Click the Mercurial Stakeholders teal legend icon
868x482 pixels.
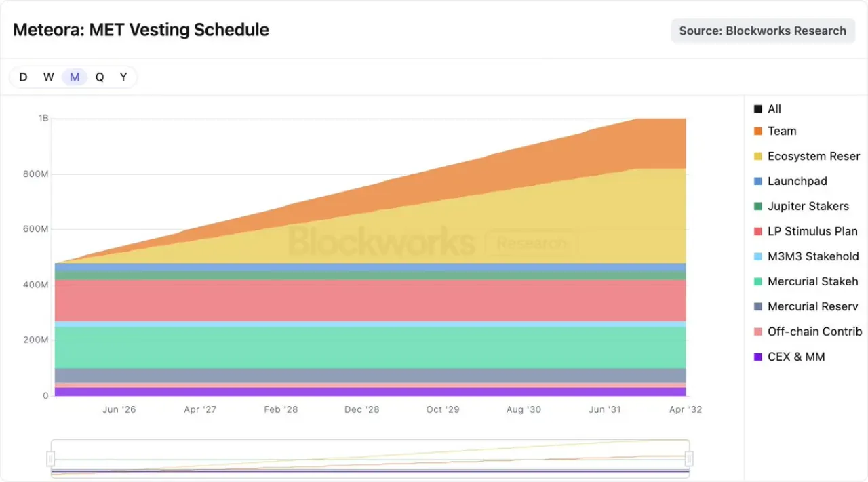tap(758, 282)
